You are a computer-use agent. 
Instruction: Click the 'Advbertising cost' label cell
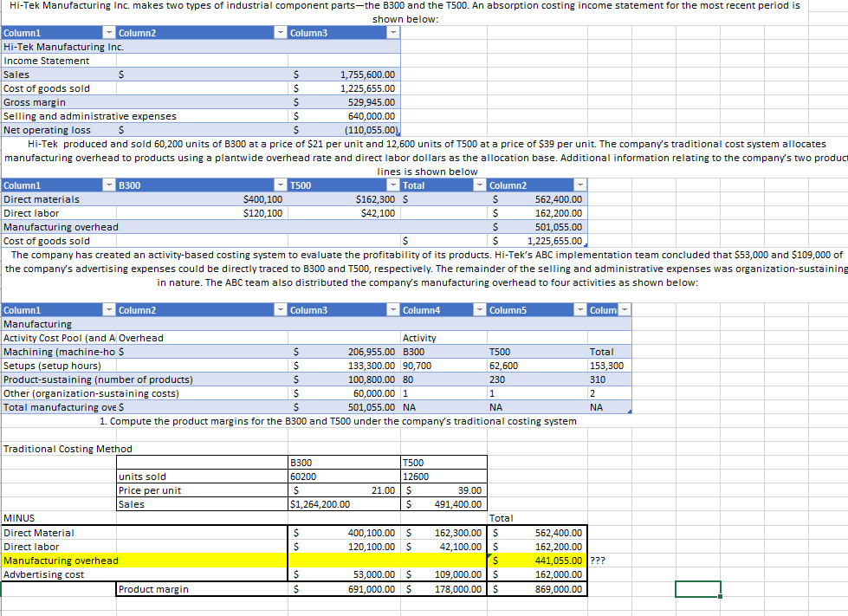pos(58,574)
